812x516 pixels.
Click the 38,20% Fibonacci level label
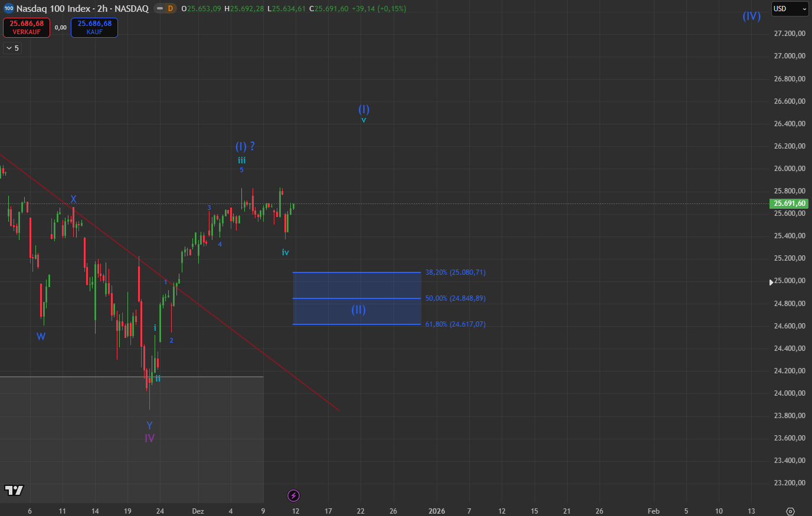(x=455, y=272)
